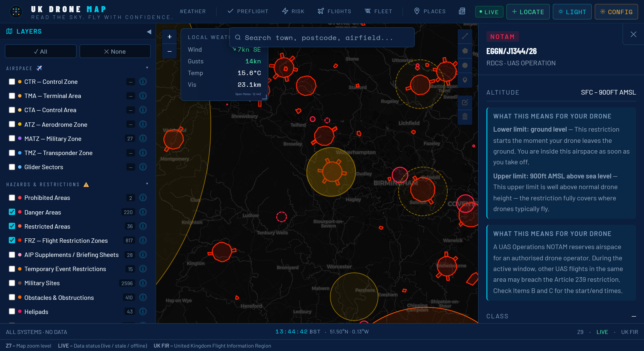Image resolution: width=644 pixels, height=351 pixels.
Task: Open the Risk tab
Action: coord(293,11)
